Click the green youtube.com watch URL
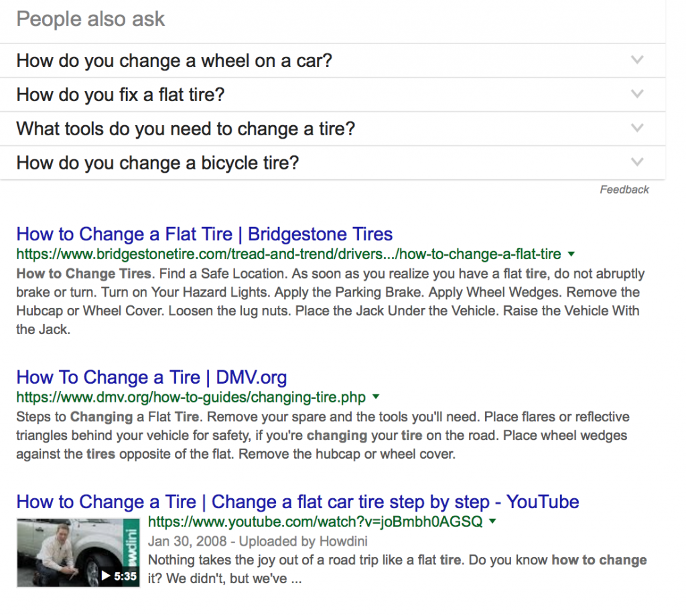The width and height of the screenshot is (686, 616). [x=315, y=522]
